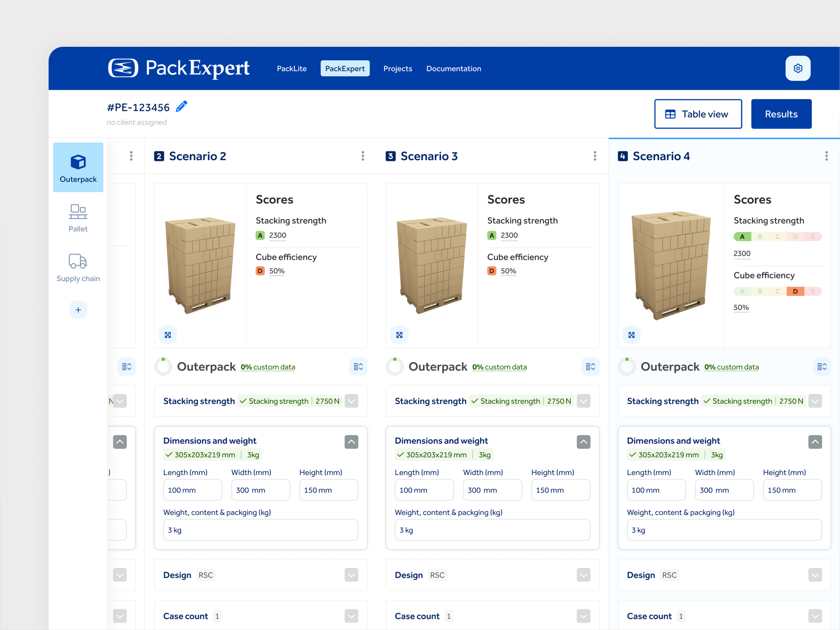Select Supply chain in sidebar

pyautogui.click(x=78, y=268)
